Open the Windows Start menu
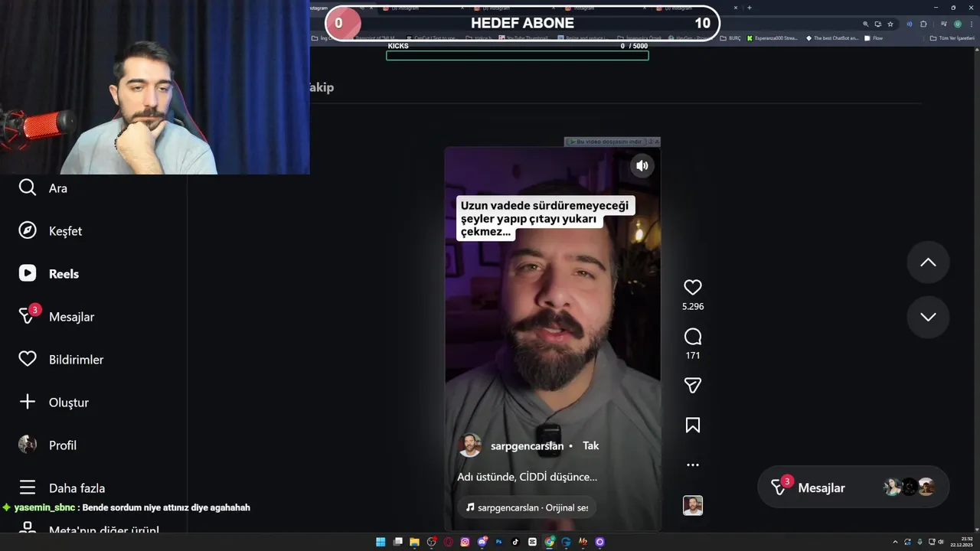 (381, 543)
